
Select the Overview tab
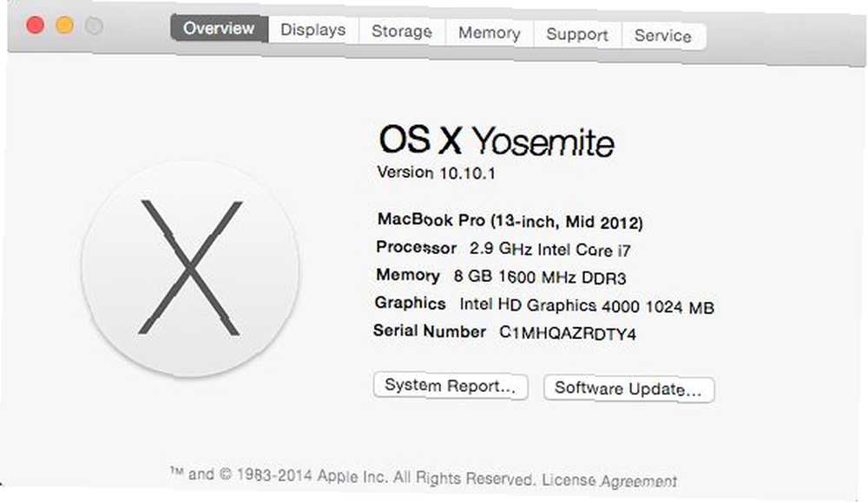220,28
